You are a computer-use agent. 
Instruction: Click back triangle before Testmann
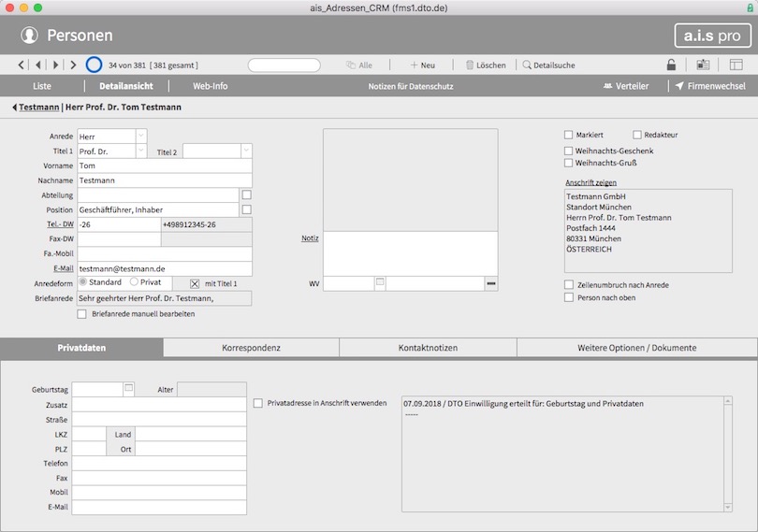point(14,108)
